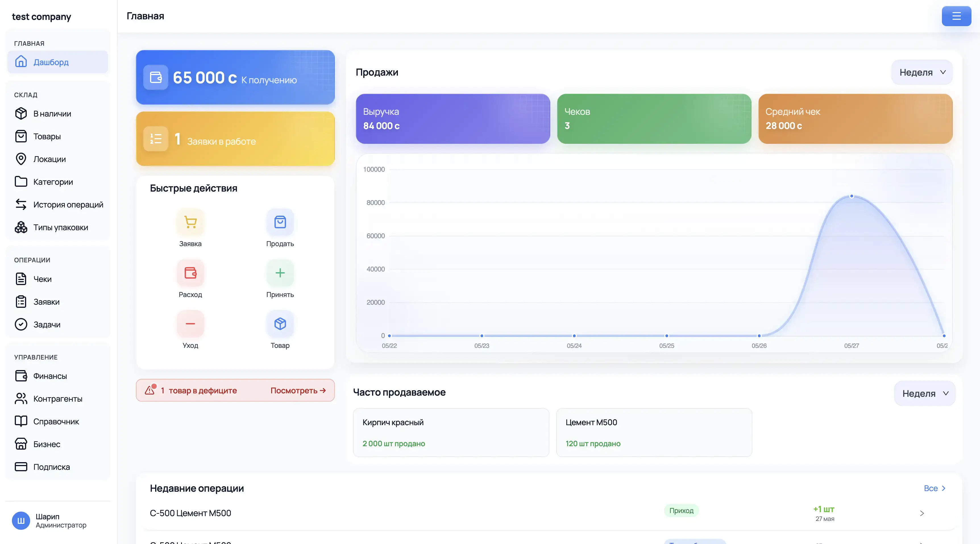980x544 pixels.
Task: Click the Товар box quick action icon
Action: pyautogui.click(x=280, y=324)
